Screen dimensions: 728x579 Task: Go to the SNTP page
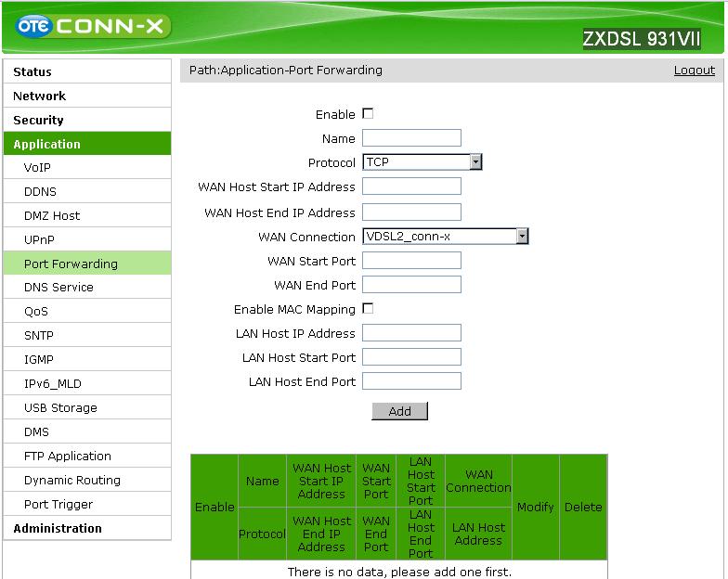pyautogui.click(x=87, y=336)
